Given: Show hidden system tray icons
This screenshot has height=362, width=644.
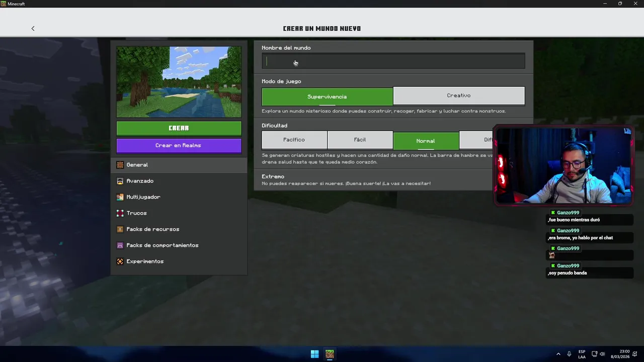Looking at the screenshot, I should click(558, 354).
